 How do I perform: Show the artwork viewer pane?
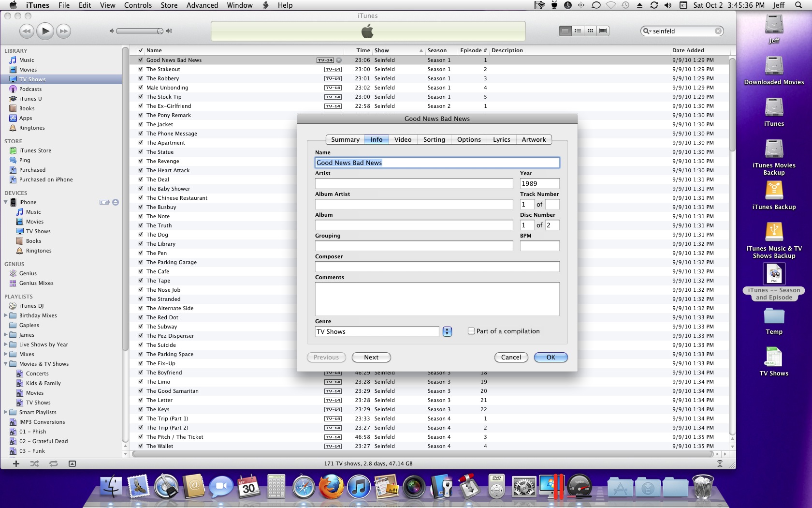tap(72, 463)
